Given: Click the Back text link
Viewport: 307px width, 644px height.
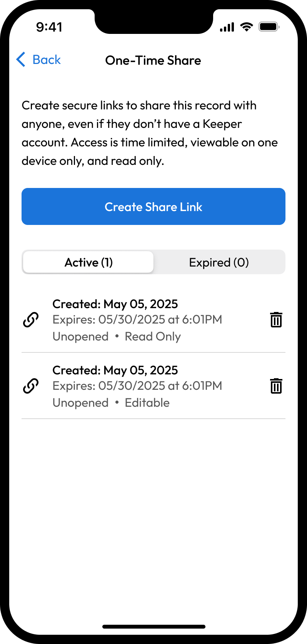Looking at the screenshot, I should 47,60.
